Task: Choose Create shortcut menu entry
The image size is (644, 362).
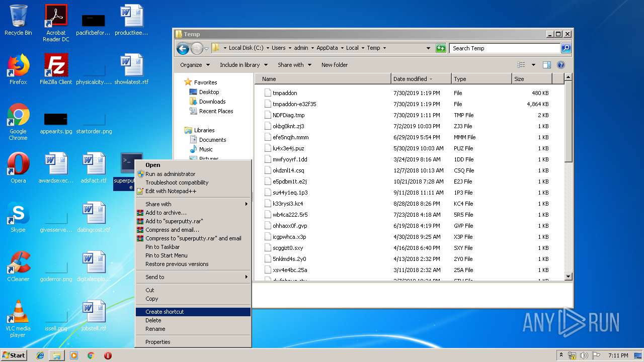Action: pyautogui.click(x=193, y=312)
